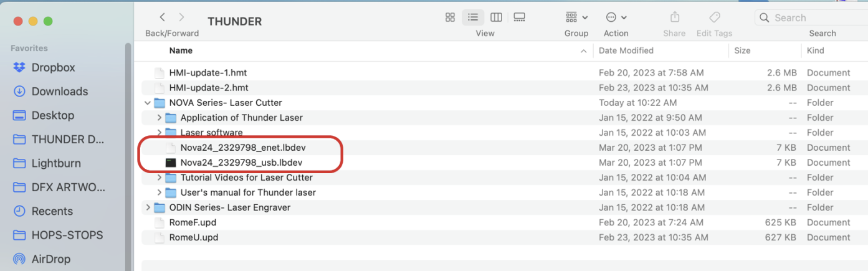
Task: Expand the Laser software folder
Action: coord(159,133)
